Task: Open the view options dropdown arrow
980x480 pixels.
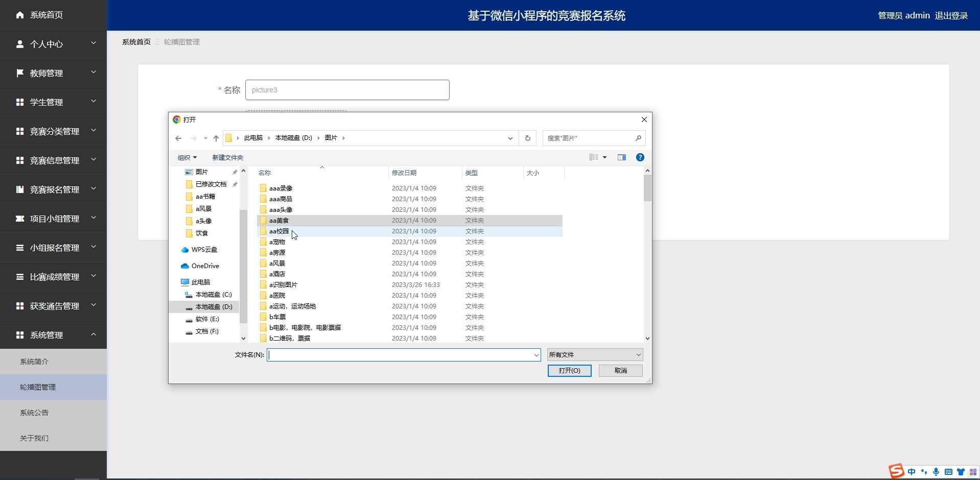Action: pyautogui.click(x=604, y=157)
